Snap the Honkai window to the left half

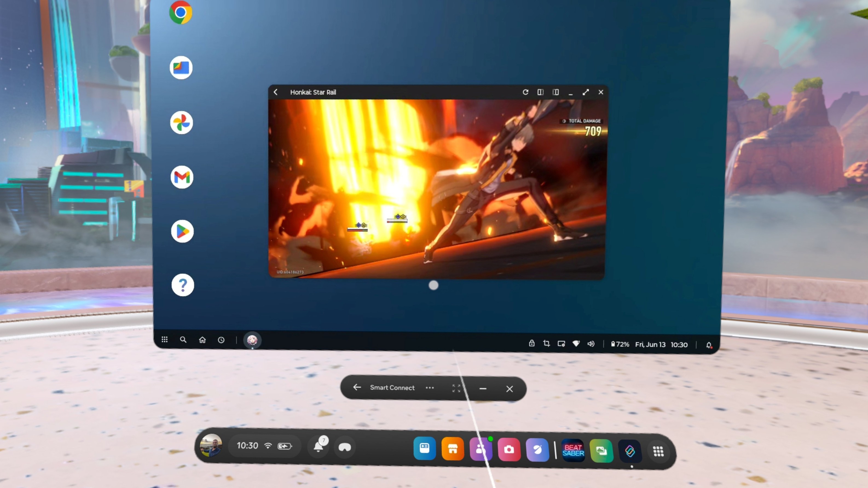pyautogui.click(x=540, y=92)
